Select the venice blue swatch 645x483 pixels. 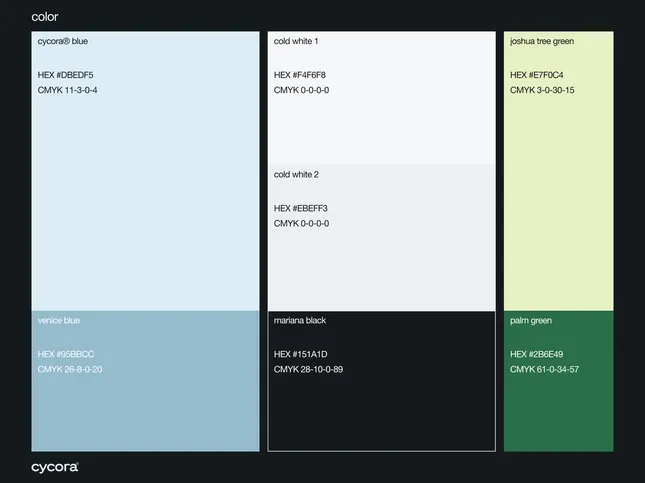tap(146, 381)
